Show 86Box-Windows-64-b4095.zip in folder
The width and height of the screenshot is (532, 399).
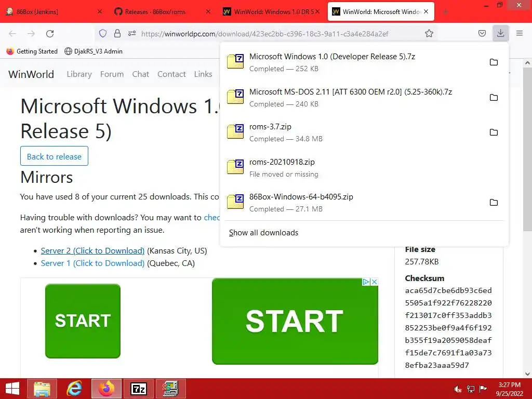point(494,203)
